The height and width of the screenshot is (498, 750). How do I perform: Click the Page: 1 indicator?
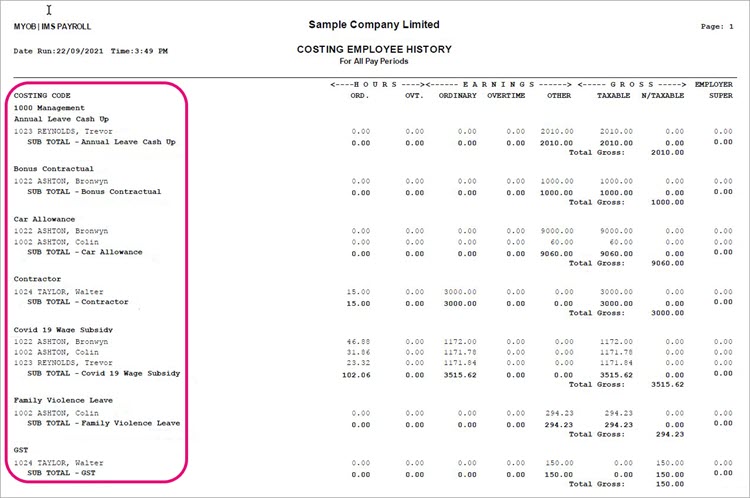click(717, 27)
